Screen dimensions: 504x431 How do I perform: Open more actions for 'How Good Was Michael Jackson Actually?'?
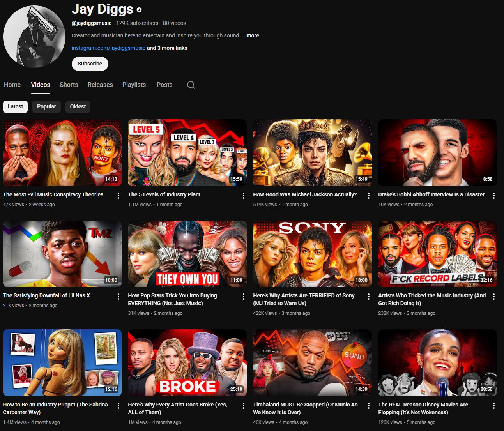click(x=369, y=196)
